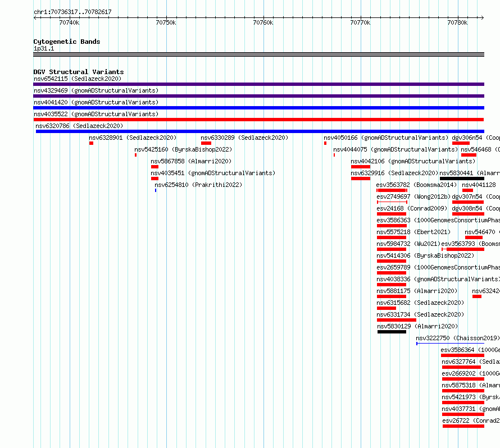Open the nsv6329916 (Sedlazeck2020) label
Image resolution: width=500 pixels, height=448 pixels.
pos(394,173)
